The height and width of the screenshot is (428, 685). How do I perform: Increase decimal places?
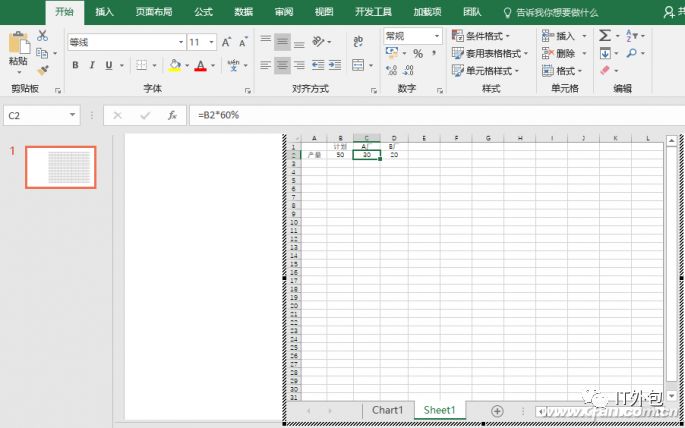(x=391, y=71)
